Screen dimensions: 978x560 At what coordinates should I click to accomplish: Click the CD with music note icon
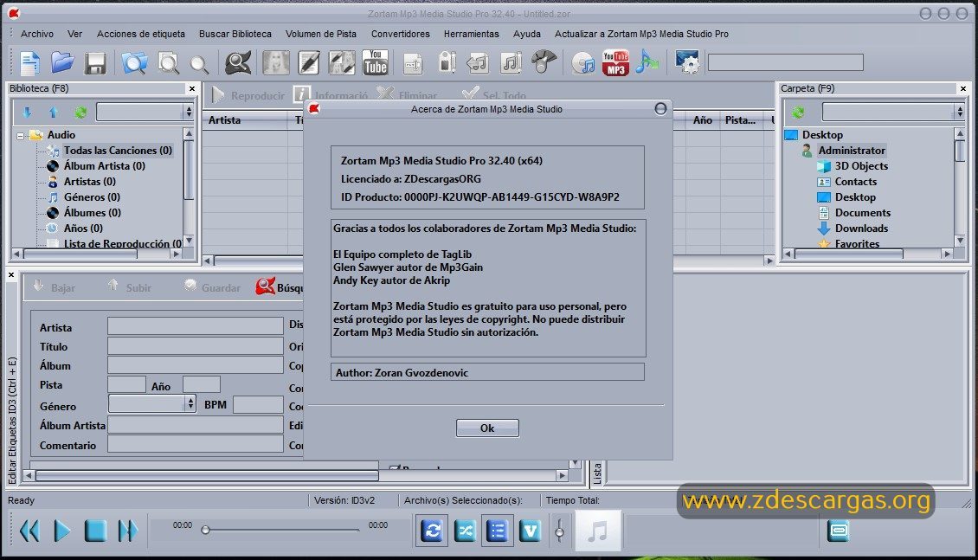click(x=583, y=63)
